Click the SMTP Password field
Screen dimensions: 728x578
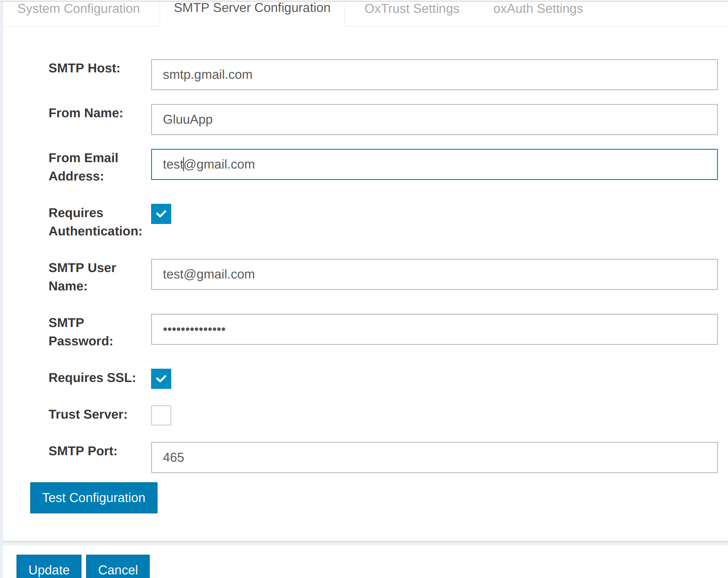click(434, 329)
